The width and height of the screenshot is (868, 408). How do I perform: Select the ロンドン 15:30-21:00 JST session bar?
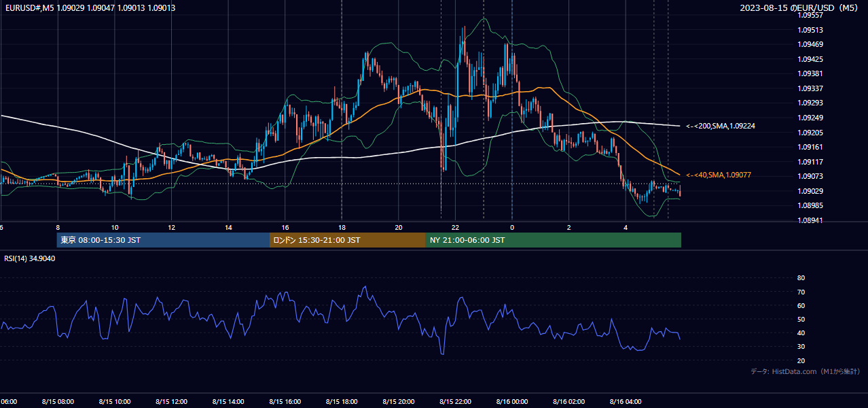[348, 240]
